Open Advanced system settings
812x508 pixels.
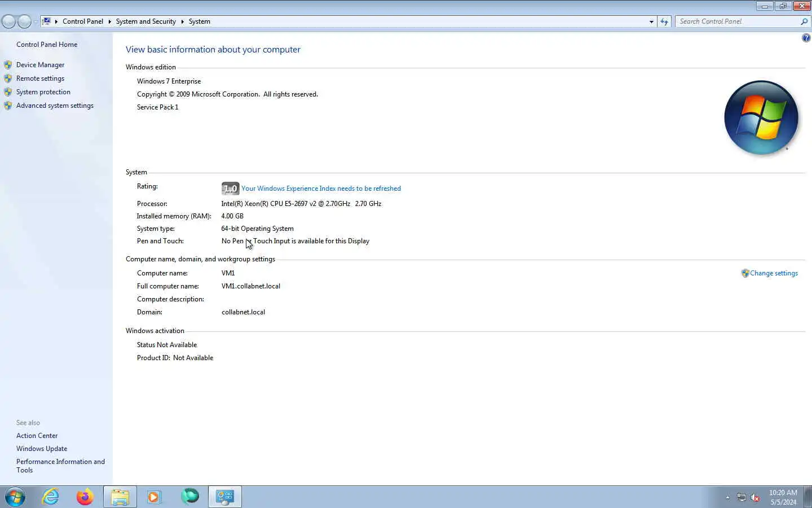pyautogui.click(x=55, y=106)
